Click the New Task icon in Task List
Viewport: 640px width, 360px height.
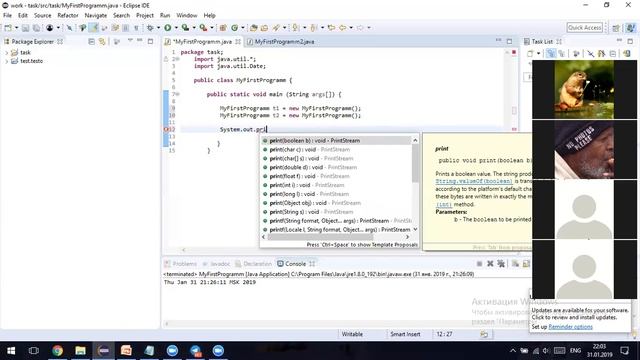[530, 53]
